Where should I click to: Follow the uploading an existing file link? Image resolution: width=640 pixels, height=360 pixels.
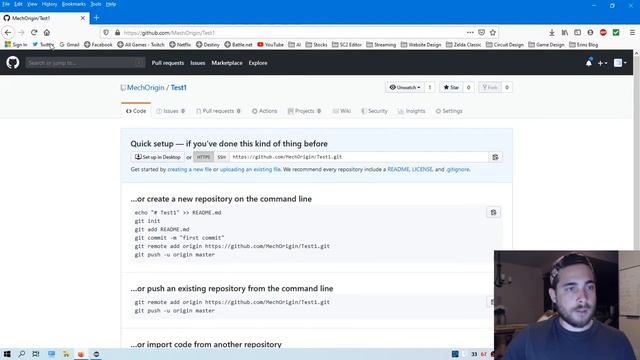coord(250,169)
